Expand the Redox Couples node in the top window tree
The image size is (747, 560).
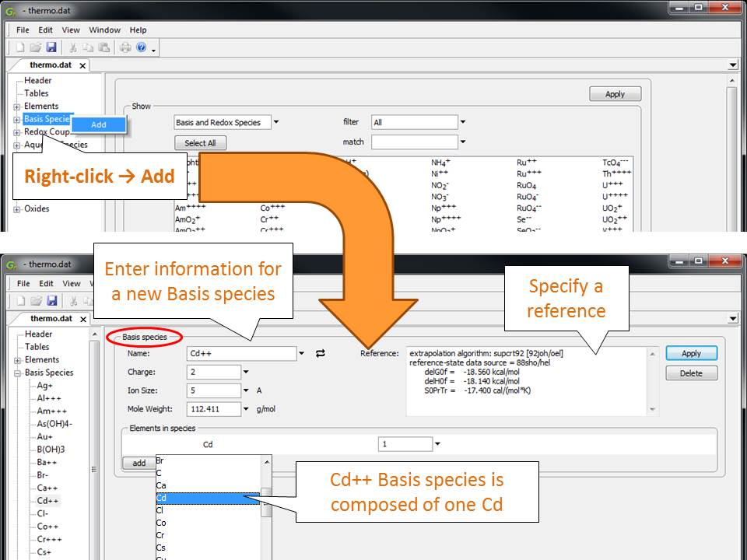click(16, 132)
